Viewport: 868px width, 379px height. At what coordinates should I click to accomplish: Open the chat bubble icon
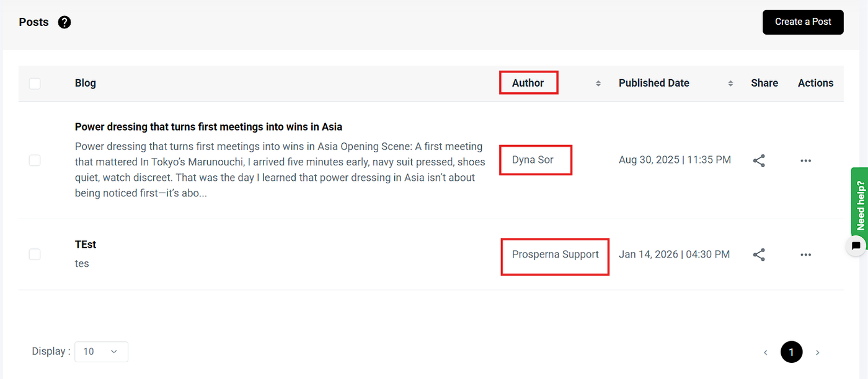856,246
